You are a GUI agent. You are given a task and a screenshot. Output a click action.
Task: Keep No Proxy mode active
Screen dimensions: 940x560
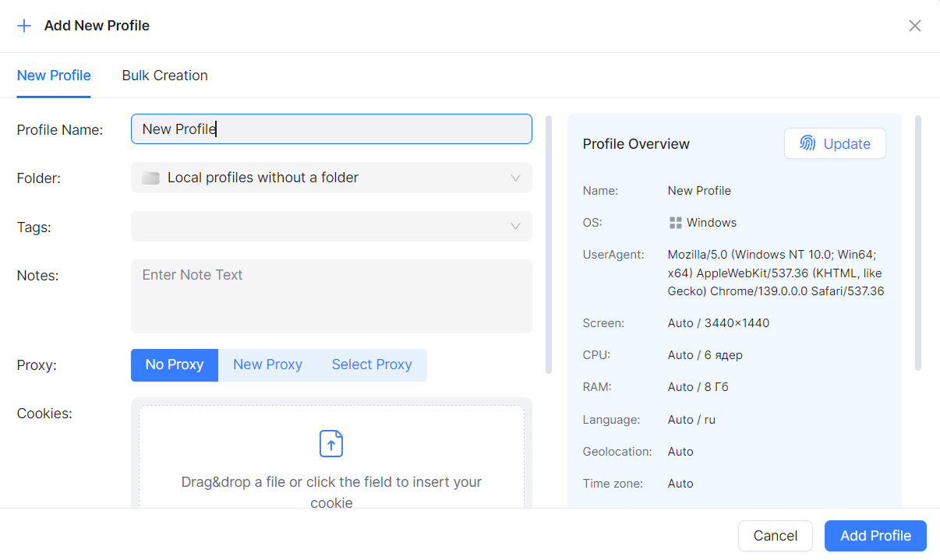click(x=174, y=365)
